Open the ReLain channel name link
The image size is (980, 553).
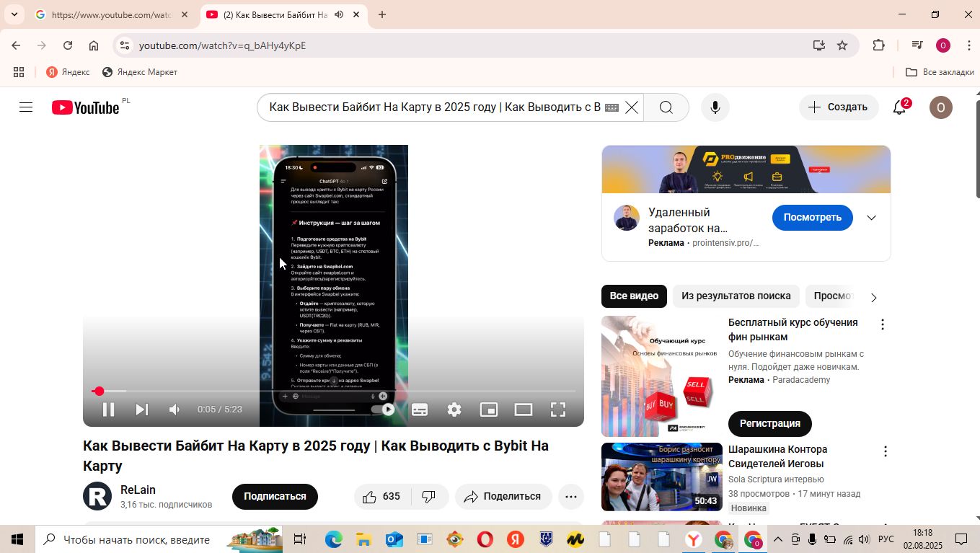(x=138, y=490)
